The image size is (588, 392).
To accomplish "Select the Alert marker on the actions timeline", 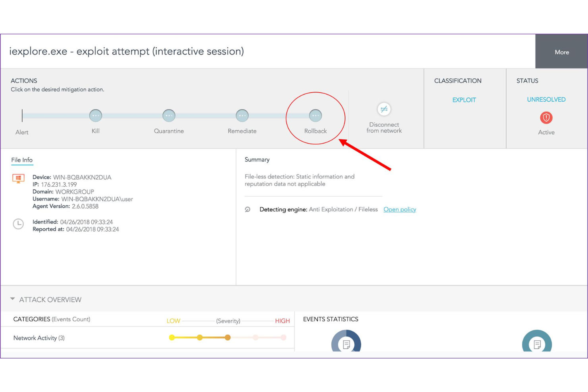I will point(22,116).
